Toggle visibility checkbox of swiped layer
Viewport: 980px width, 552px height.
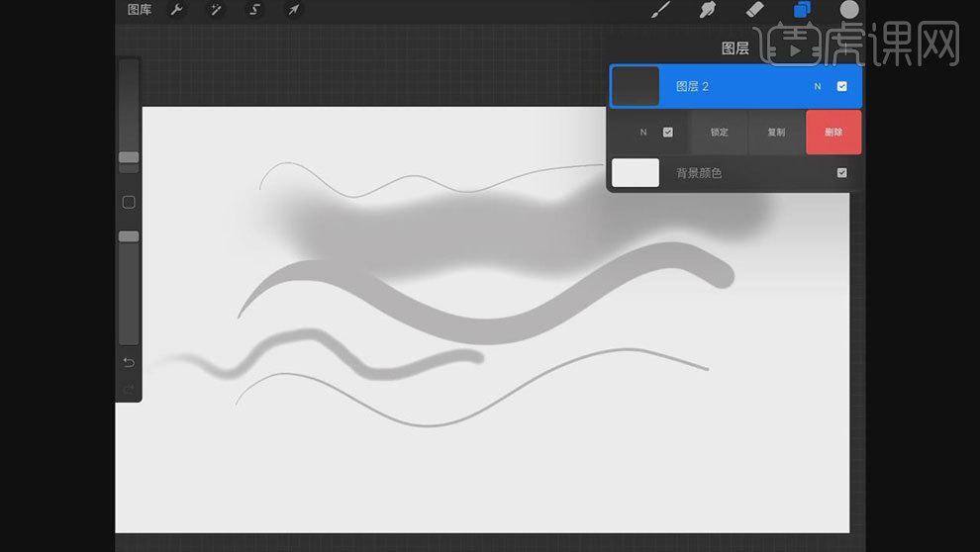tap(667, 133)
